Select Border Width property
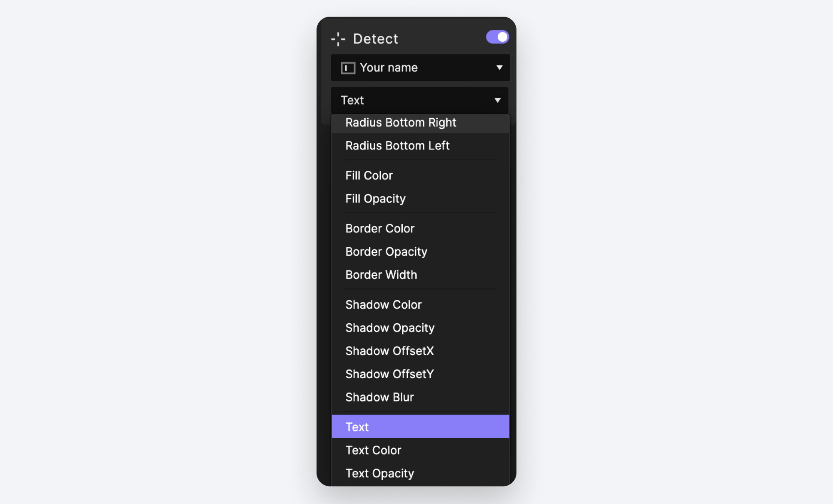The image size is (833, 504). (x=381, y=274)
